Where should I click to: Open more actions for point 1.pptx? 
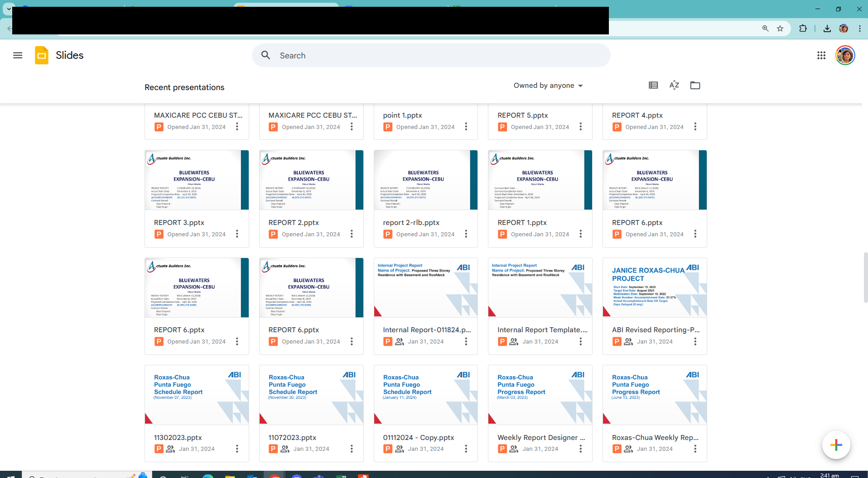[466, 127]
